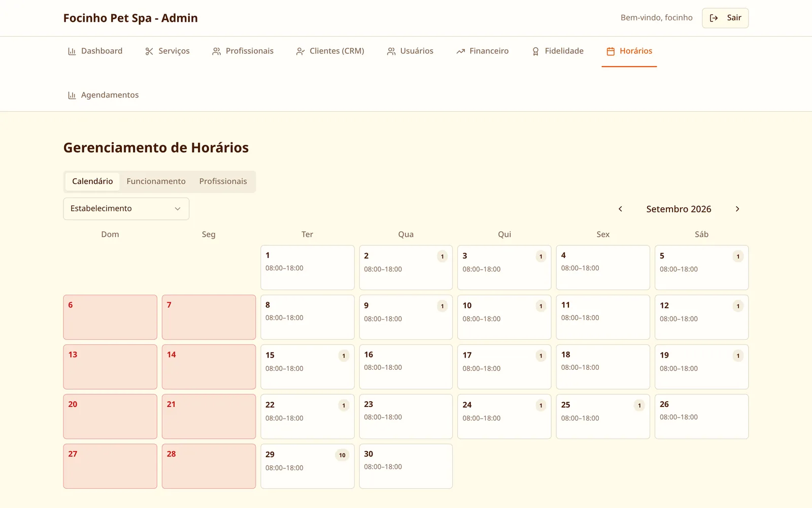812x508 pixels.
Task: Open the Usuários section
Action: 410,51
